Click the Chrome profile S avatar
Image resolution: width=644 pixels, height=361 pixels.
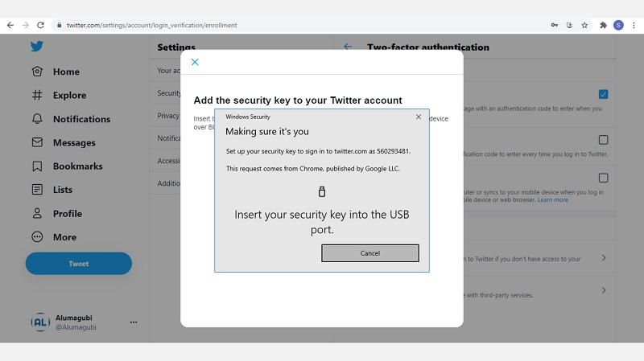(618, 25)
